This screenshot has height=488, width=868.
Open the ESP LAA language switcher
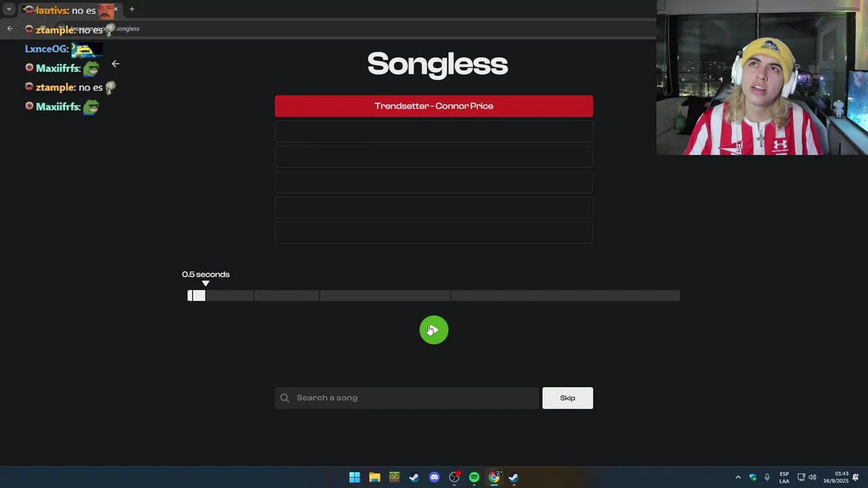pos(784,477)
